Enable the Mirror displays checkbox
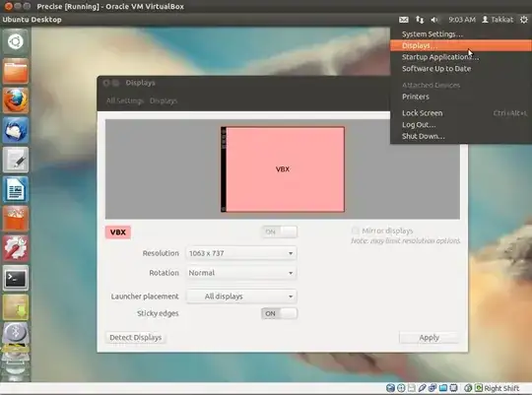The image size is (532, 395). click(x=356, y=230)
